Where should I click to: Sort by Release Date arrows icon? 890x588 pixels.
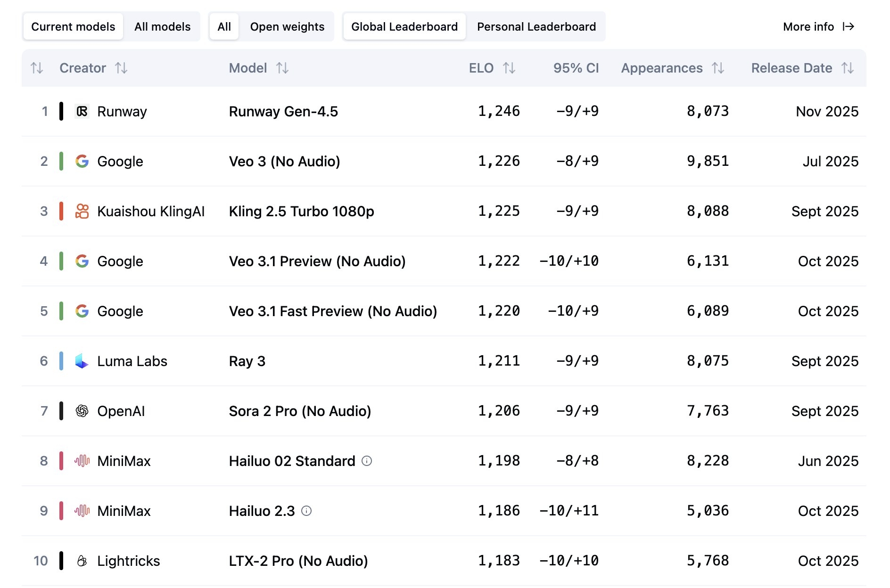click(x=848, y=68)
